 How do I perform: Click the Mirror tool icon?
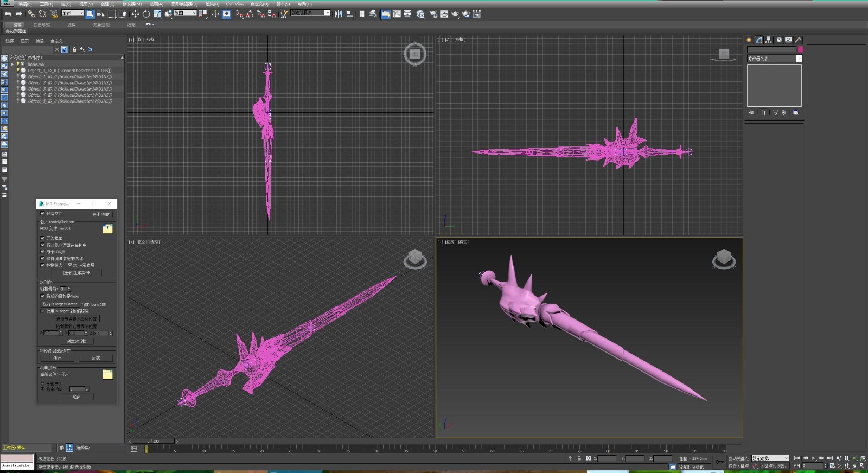point(338,14)
